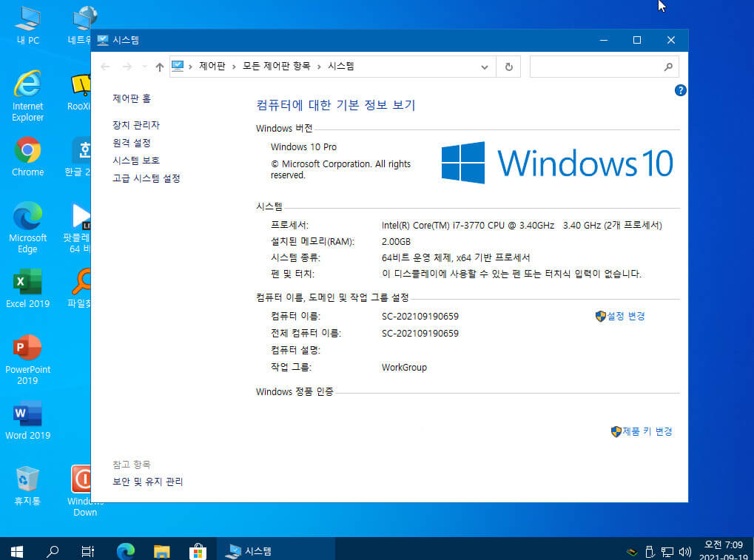Open 보안 및 유지 관리 link

pos(148,482)
